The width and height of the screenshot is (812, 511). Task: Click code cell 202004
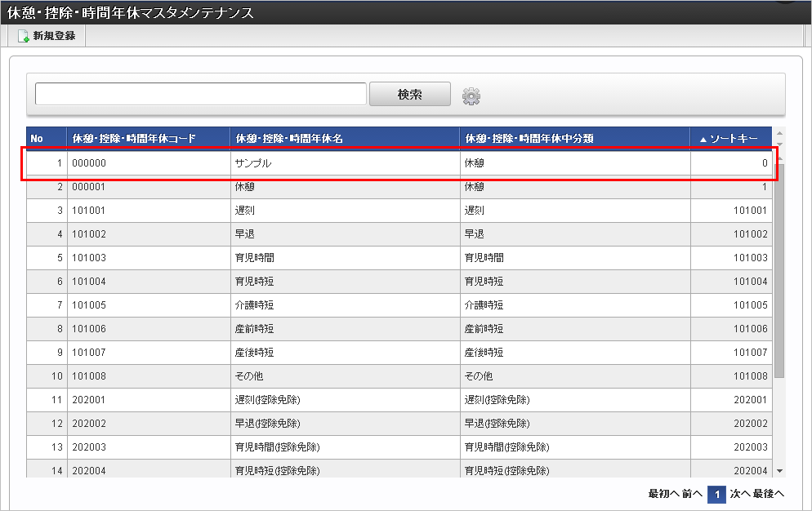[149, 469]
